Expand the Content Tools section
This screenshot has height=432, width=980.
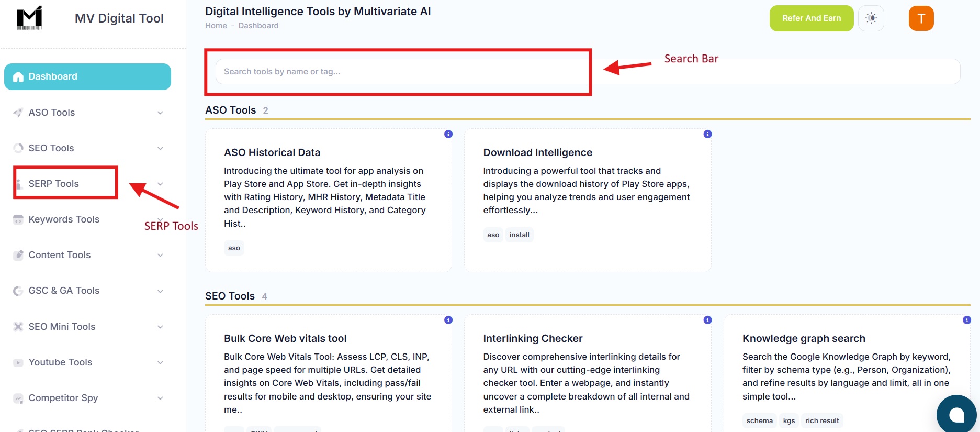[x=60, y=254]
